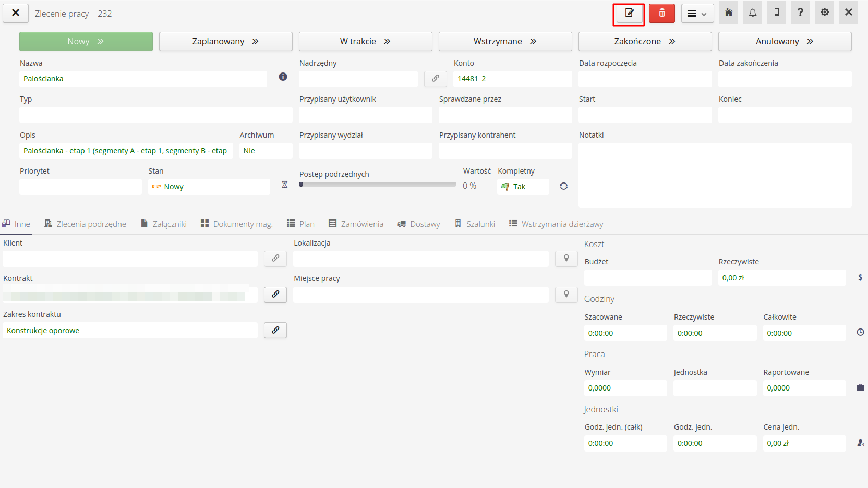Open help with question mark icon
Screen dimensions: 868x488
pyautogui.click(x=800, y=12)
